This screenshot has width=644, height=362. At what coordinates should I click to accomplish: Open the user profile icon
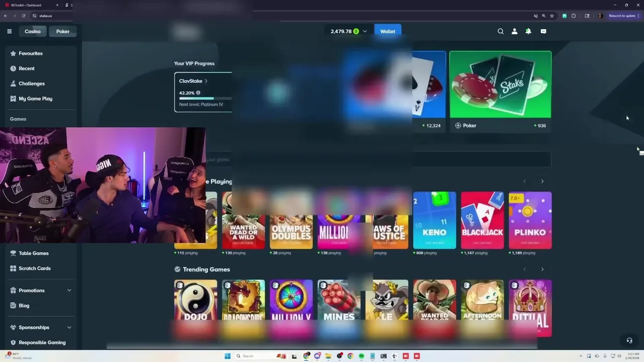tap(514, 31)
